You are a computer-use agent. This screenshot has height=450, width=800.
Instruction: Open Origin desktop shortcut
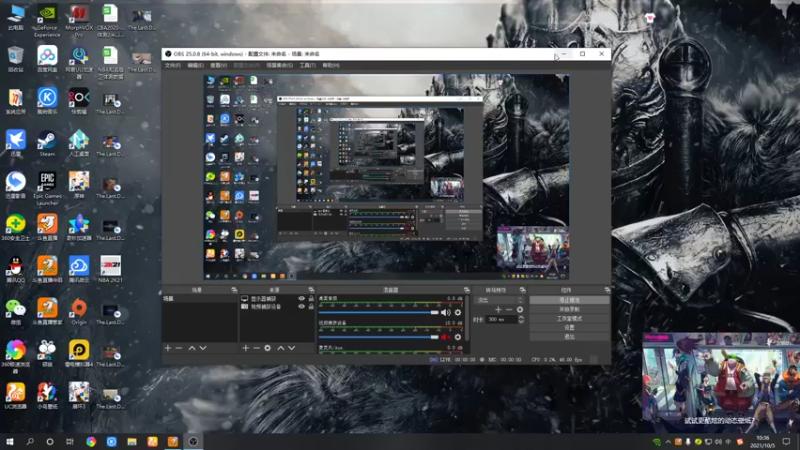[x=79, y=312]
